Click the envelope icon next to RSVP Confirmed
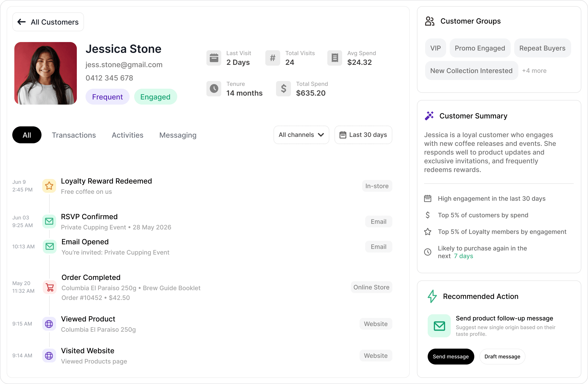588x384 pixels. click(49, 221)
